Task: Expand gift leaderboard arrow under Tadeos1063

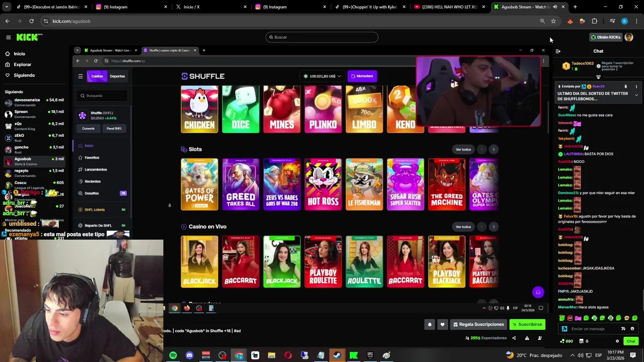Action: [x=598, y=77]
